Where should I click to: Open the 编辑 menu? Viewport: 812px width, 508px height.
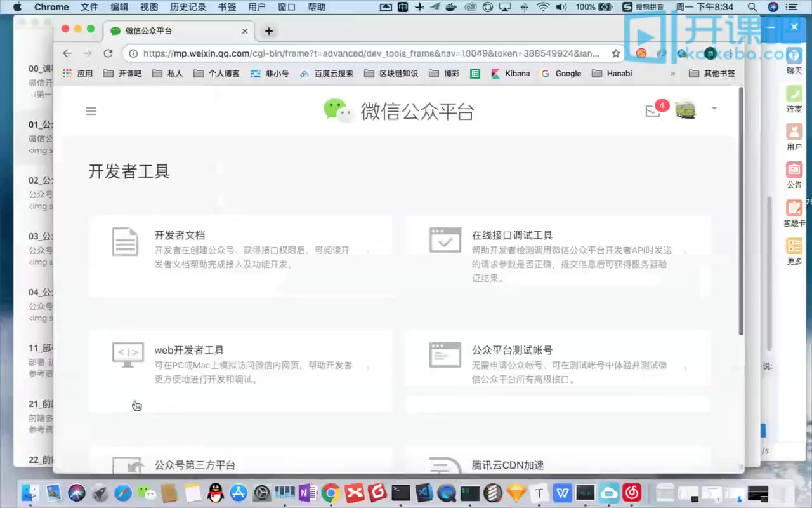(x=119, y=7)
